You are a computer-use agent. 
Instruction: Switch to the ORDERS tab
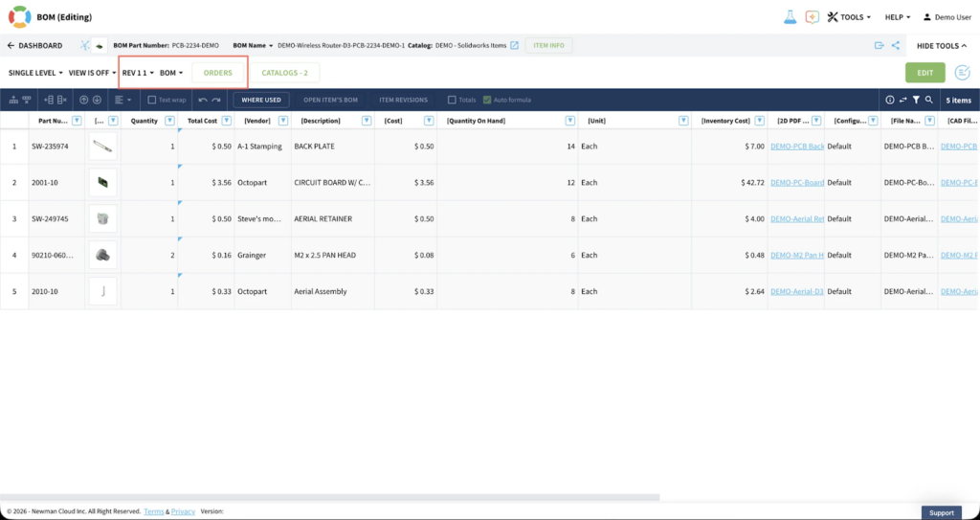(218, 73)
